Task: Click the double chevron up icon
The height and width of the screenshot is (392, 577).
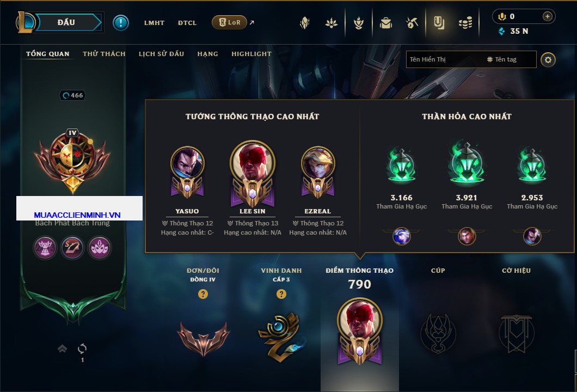Action: click(62, 348)
